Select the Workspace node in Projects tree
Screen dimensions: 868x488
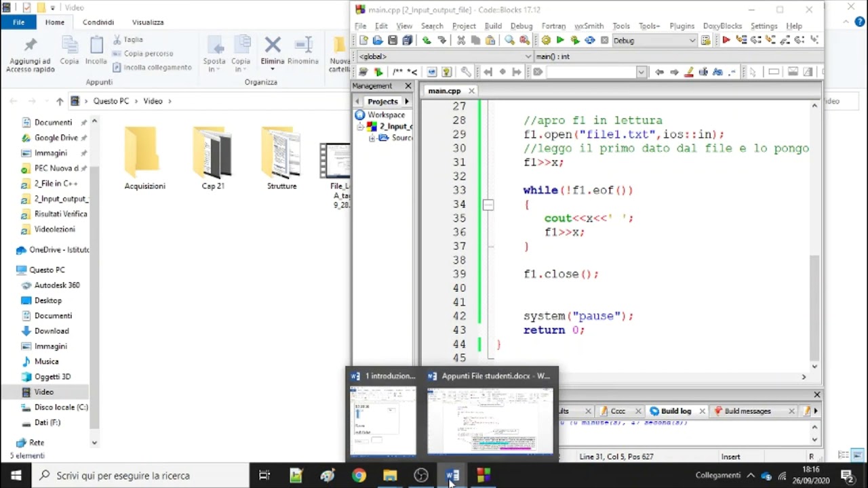(x=386, y=115)
